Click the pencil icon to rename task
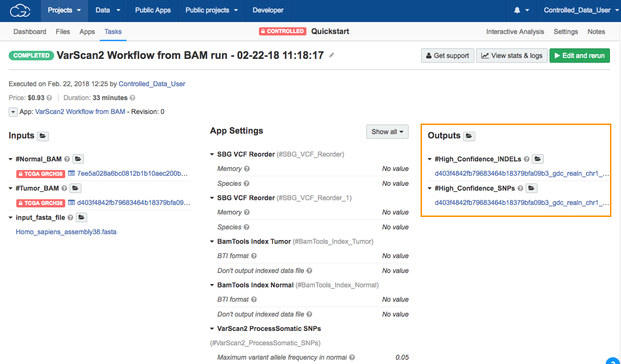The width and height of the screenshot is (621, 364). pos(331,56)
